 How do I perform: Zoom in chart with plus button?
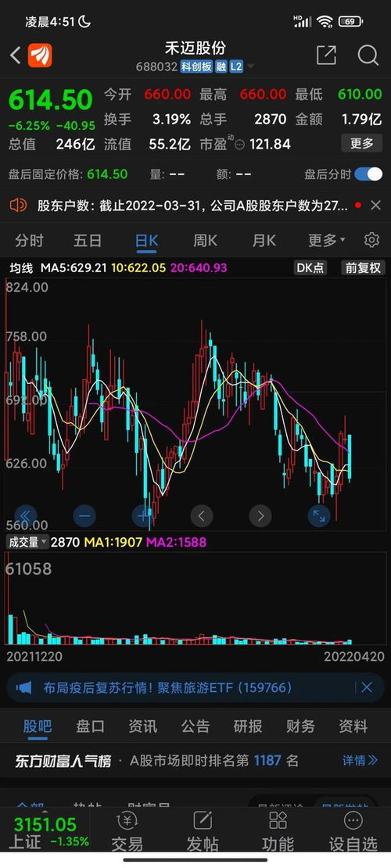[143, 516]
